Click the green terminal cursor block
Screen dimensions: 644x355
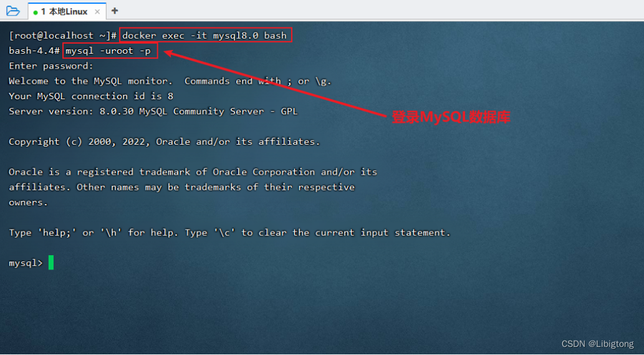51,263
